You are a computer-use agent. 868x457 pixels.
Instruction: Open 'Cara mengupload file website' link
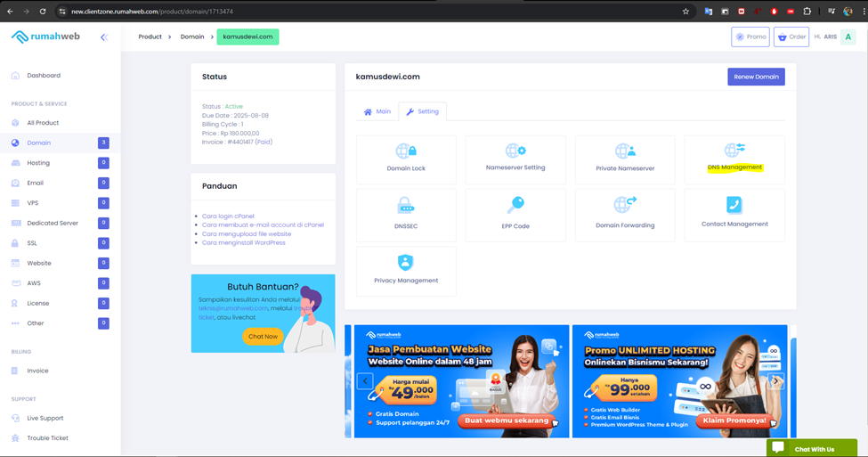click(247, 233)
